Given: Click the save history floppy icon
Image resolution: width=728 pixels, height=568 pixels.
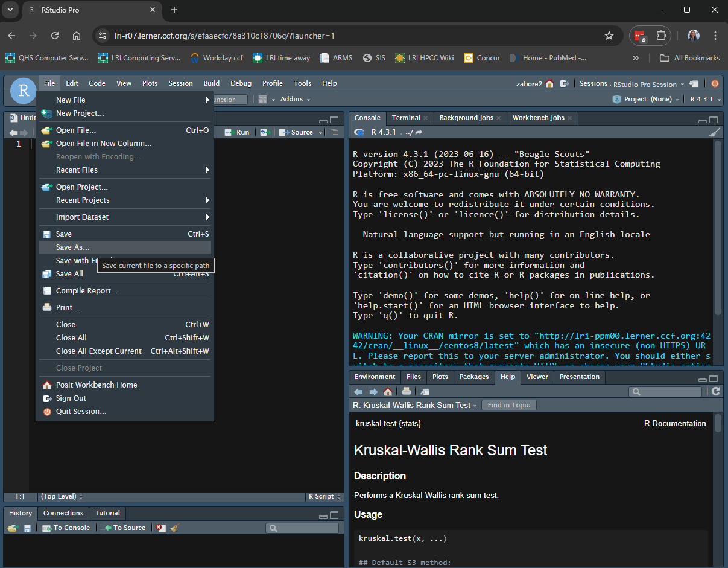Looking at the screenshot, I should click(x=27, y=528).
